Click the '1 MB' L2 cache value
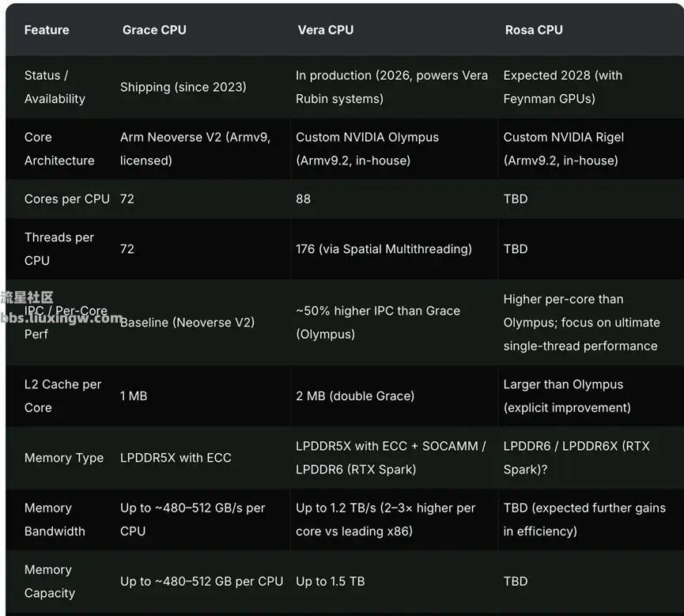 point(134,395)
